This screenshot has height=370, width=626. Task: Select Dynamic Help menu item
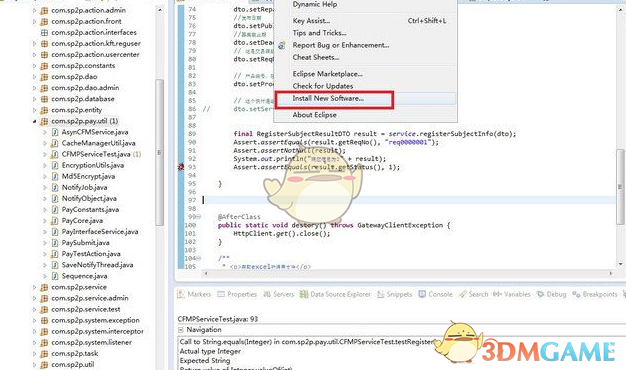click(x=315, y=4)
